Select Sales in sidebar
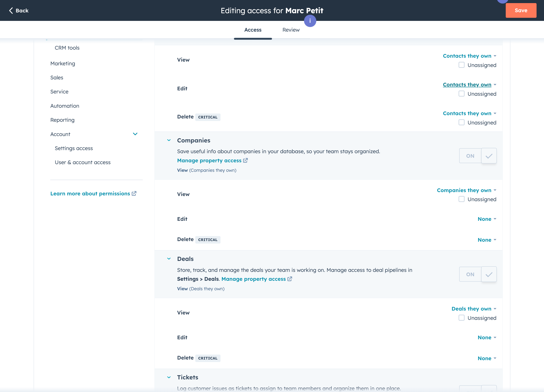Screen dimensions: 544x392 (x=57, y=78)
